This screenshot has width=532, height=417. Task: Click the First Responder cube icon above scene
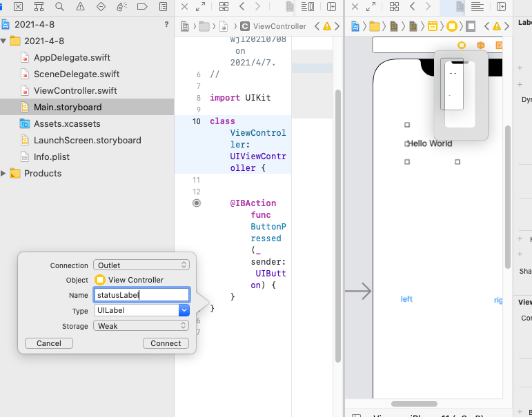481,45
